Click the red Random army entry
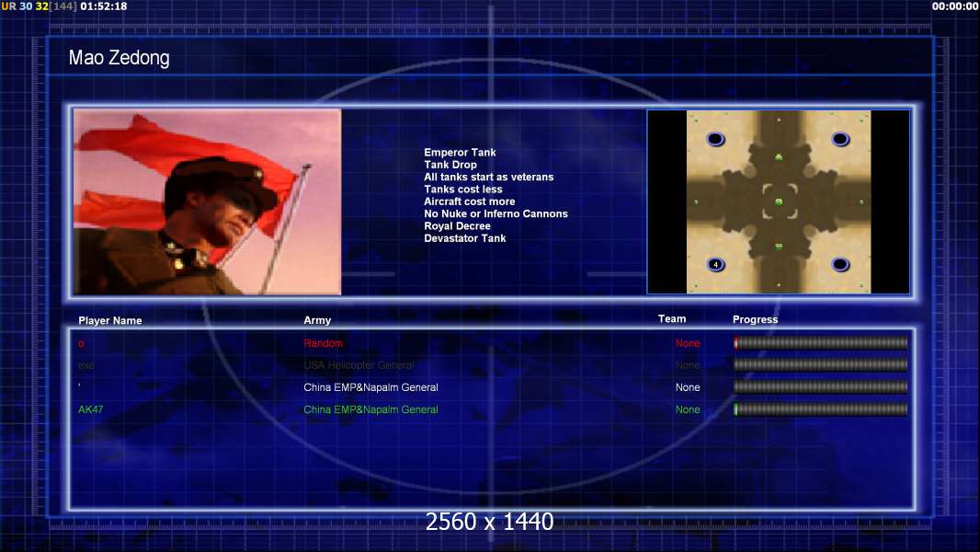The image size is (980, 552). point(323,343)
